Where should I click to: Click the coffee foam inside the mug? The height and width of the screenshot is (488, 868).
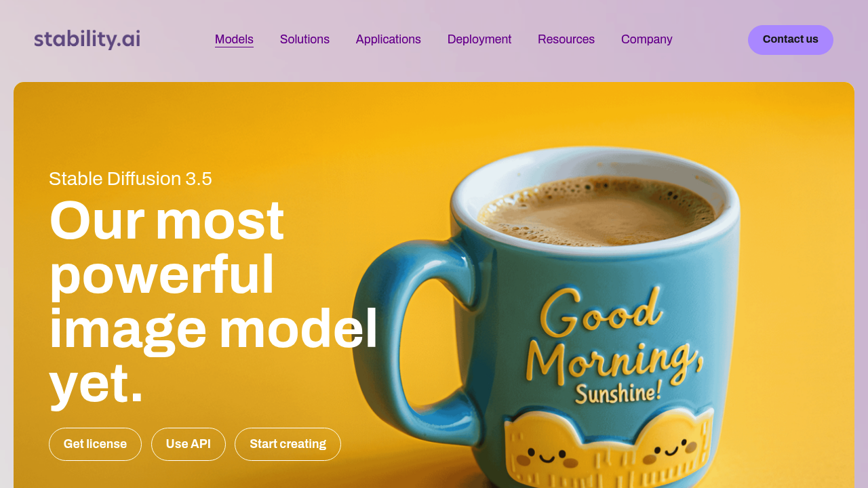tap(597, 210)
